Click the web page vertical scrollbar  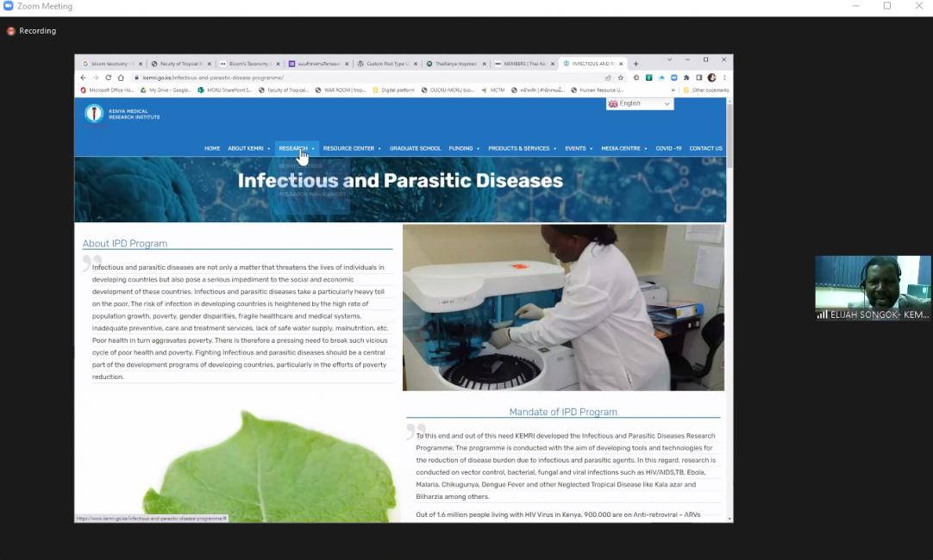[x=729, y=137]
